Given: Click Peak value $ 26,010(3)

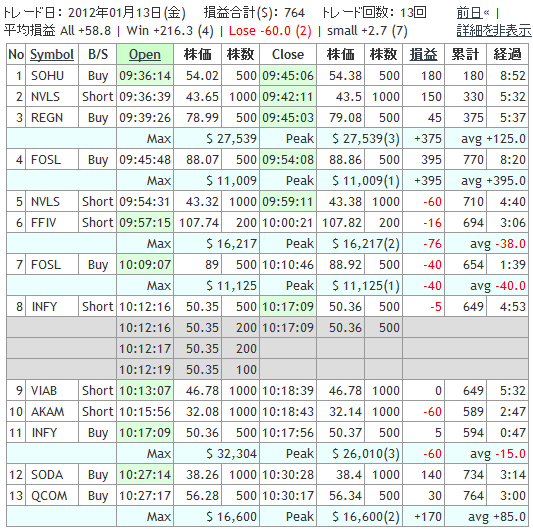Looking at the screenshot, I should click(x=359, y=454).
